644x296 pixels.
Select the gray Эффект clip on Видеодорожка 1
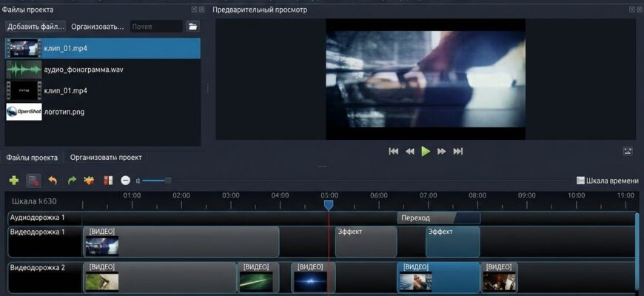point(366,242)
